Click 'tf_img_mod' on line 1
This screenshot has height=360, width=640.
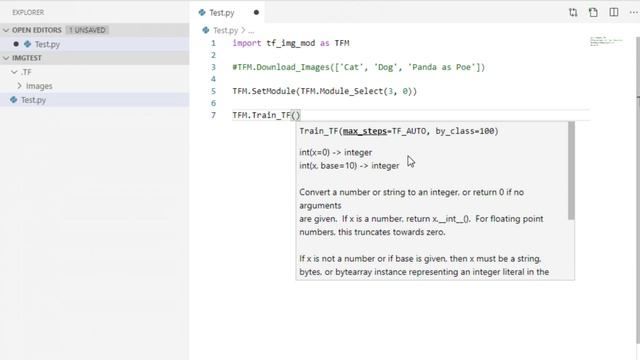[x=291, y=43]
